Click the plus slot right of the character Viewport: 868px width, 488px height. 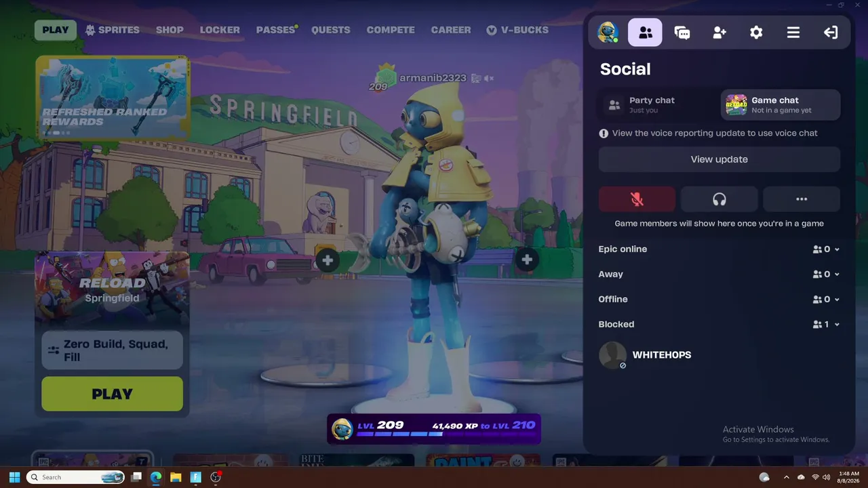[527, 259]
